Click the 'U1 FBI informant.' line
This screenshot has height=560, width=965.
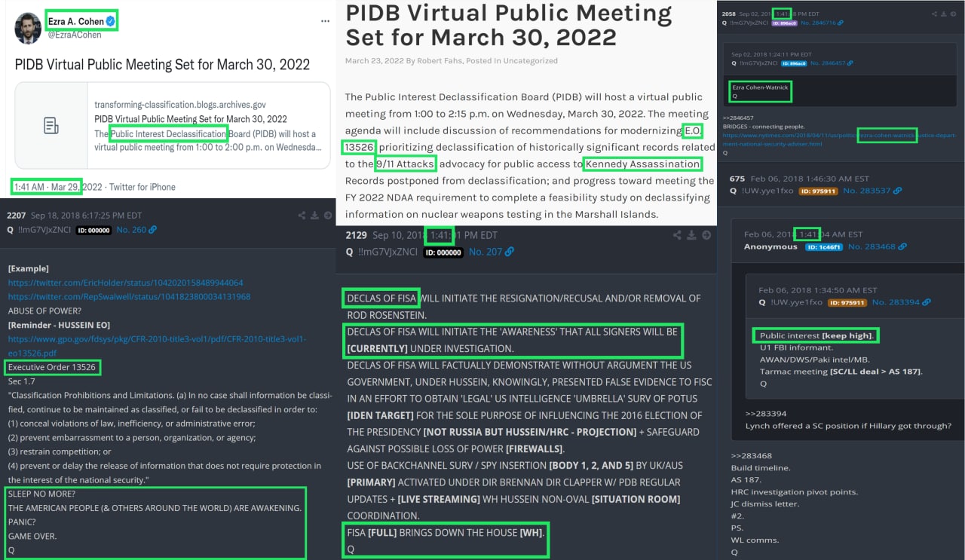[796, 347]
